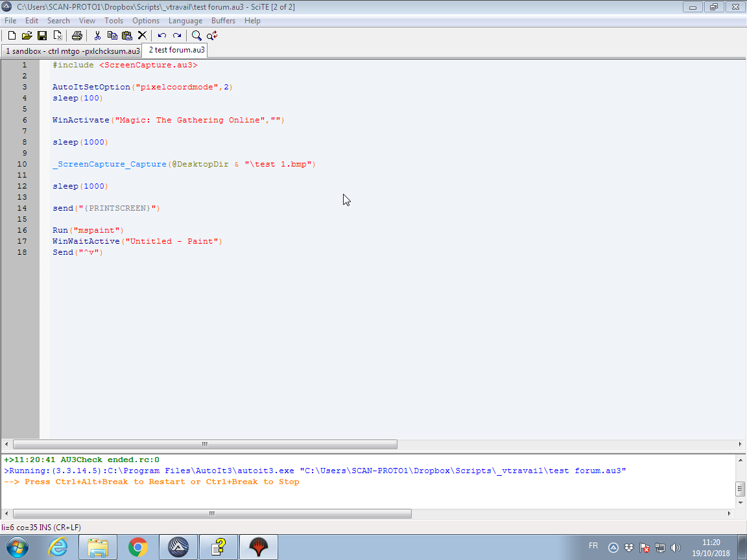
Task: Open a file with the folder icon
Action: (x=27, y=36)
